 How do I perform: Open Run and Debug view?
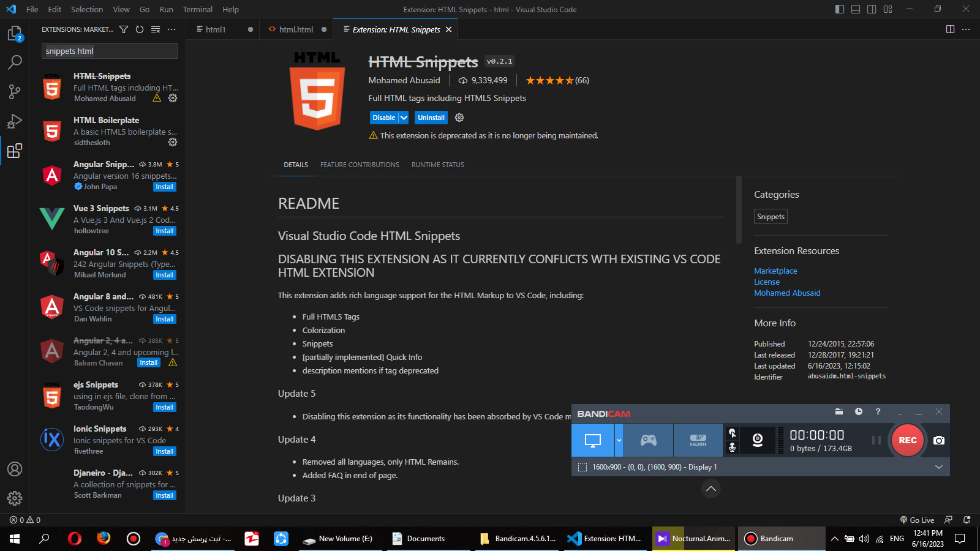click(15, 121)
